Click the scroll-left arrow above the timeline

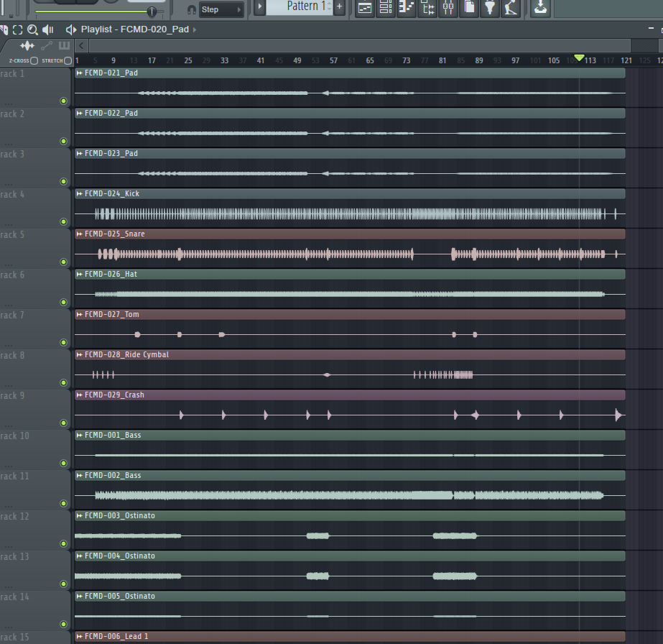[x=81, y=46]
